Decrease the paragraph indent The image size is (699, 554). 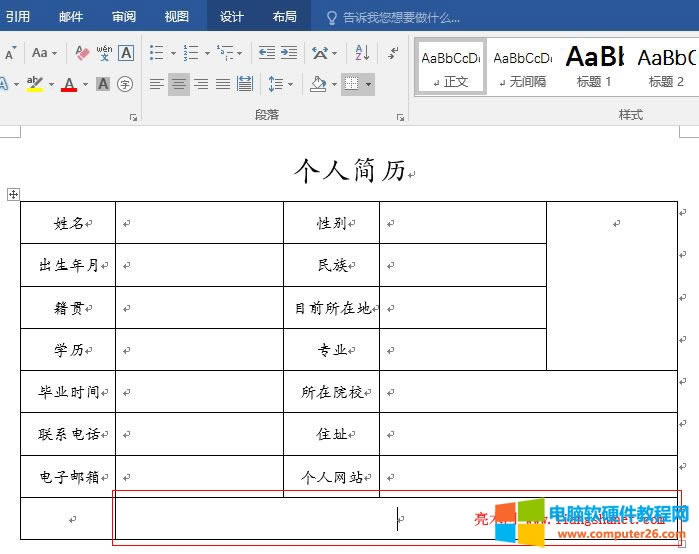click(266, 53)
